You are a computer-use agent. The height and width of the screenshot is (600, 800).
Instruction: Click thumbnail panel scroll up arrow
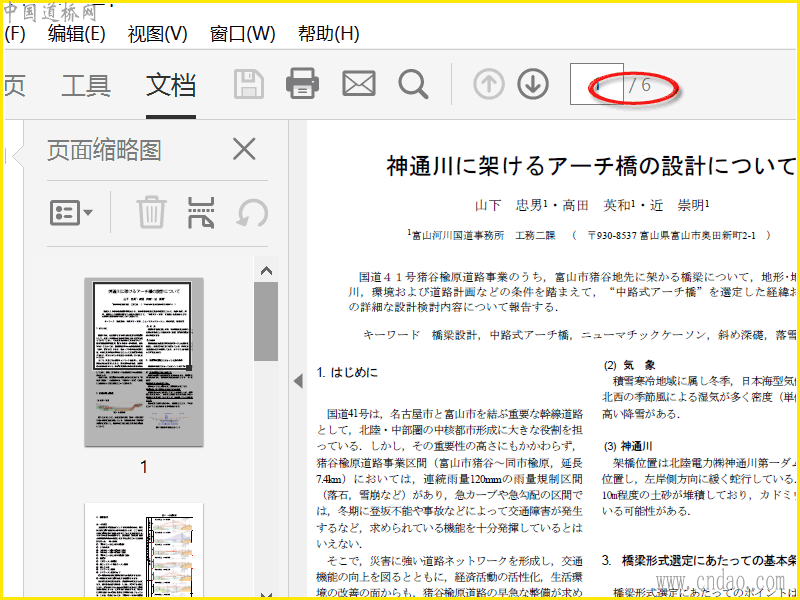pyautogui.click(x=266, y=270)
